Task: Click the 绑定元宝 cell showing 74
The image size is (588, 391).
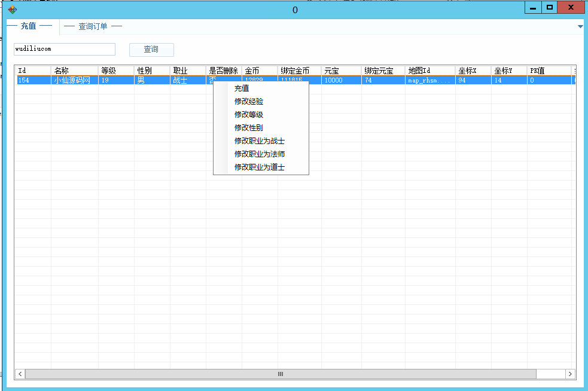Action: pos(383,80)
